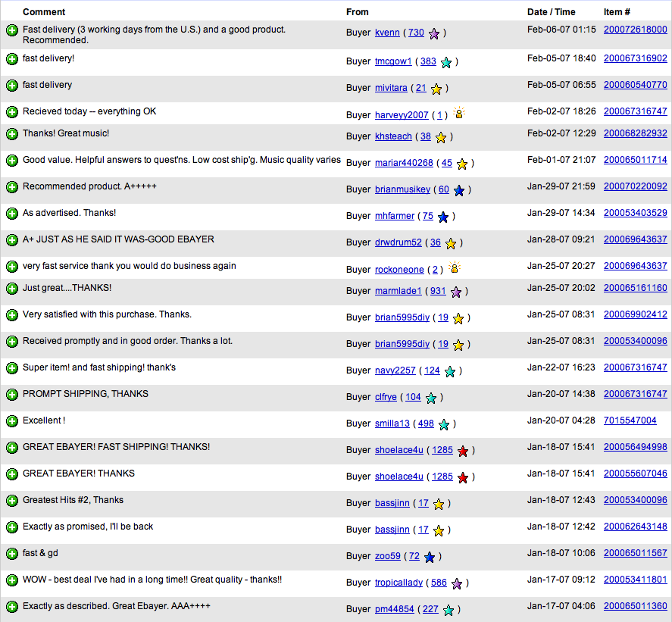Click green positive icon for 'fast delivery!' comment

coord(12,59)
